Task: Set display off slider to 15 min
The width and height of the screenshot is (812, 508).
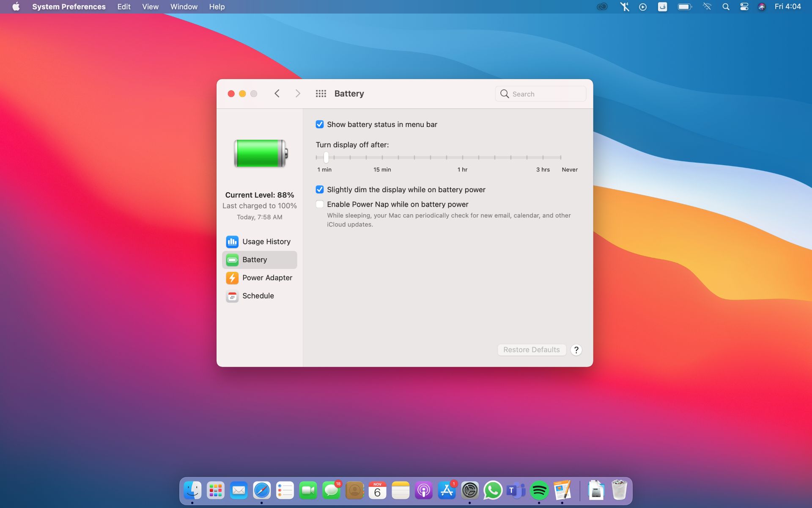Action: coord(382,157)
